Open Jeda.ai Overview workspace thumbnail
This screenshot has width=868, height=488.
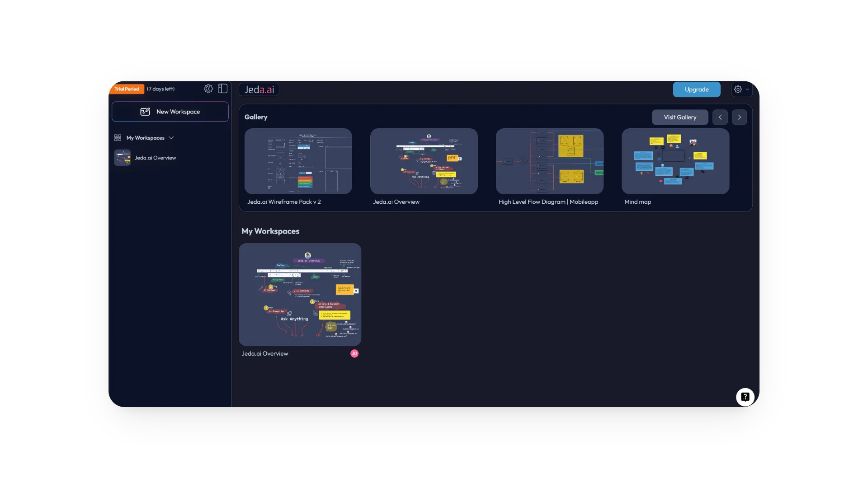pyautogui.click(x=300, y=294)
